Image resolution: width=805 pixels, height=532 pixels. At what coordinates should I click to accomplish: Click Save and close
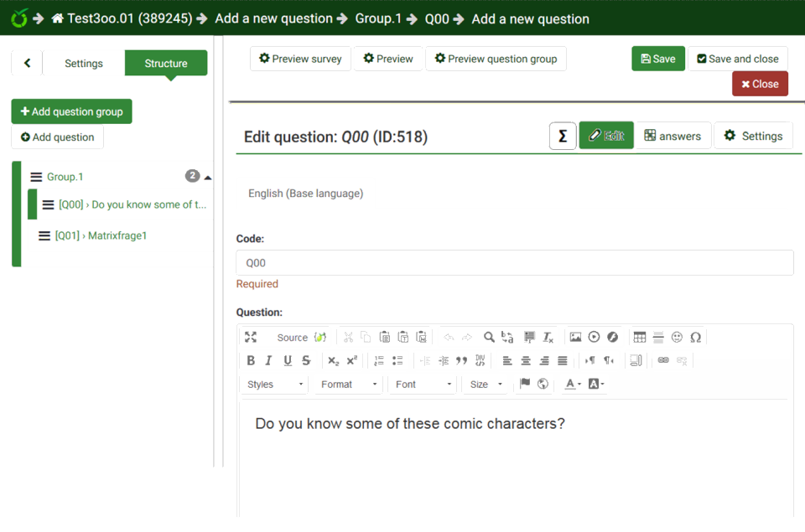click(x=738, y=59)
